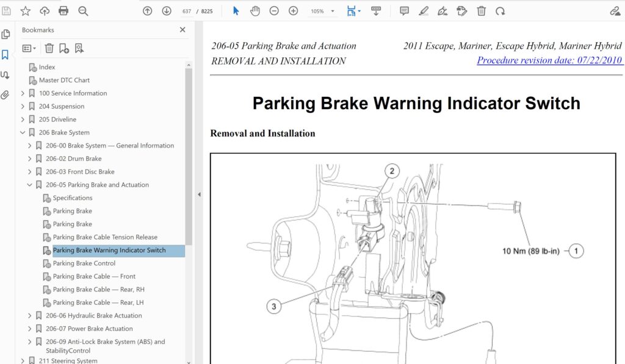Delete the selected bookmark with trash icon
This screenshot has width=625, height=364.
(x=49, y=48)
